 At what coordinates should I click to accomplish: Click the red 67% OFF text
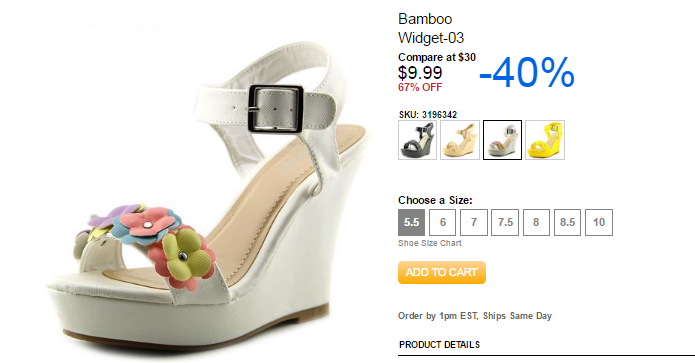pyautogui.click(x=420, y=87)
